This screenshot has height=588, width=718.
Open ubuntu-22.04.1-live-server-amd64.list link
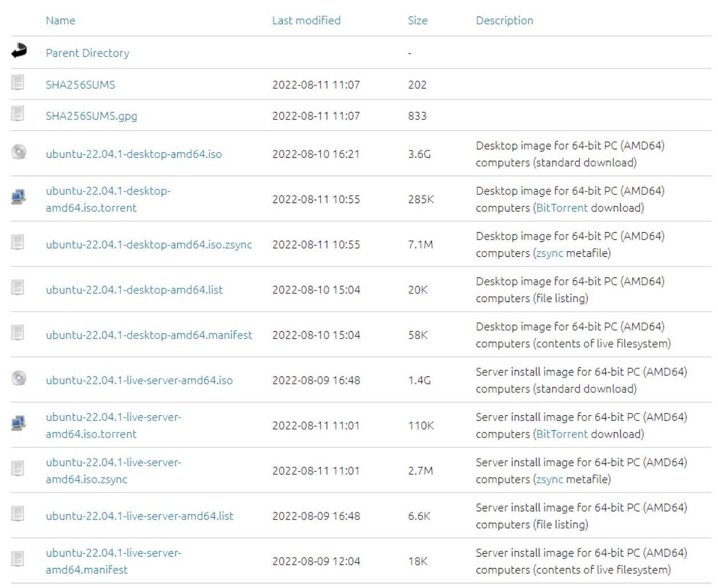point(140,516)
